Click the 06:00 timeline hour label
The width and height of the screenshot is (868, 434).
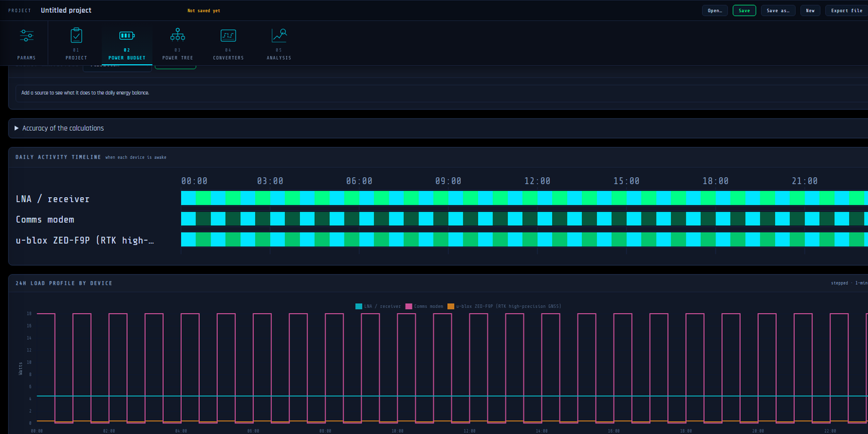point(359,181)
